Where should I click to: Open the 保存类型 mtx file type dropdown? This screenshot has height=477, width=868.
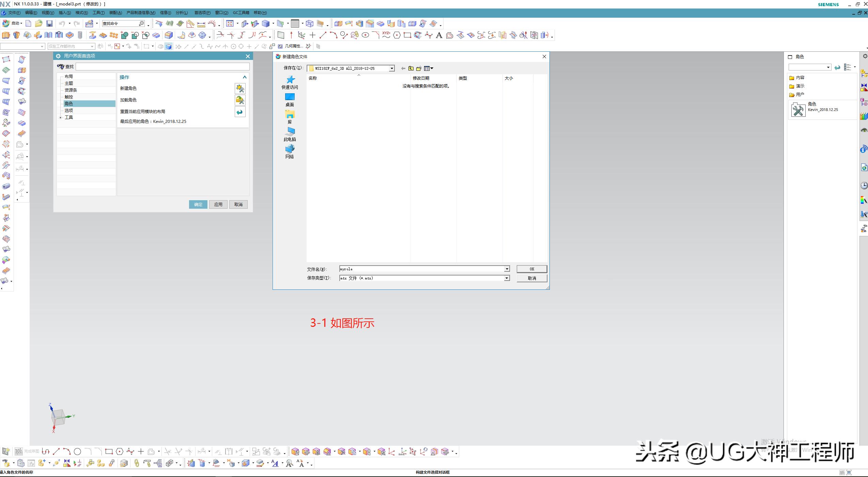tap(507, 278)
